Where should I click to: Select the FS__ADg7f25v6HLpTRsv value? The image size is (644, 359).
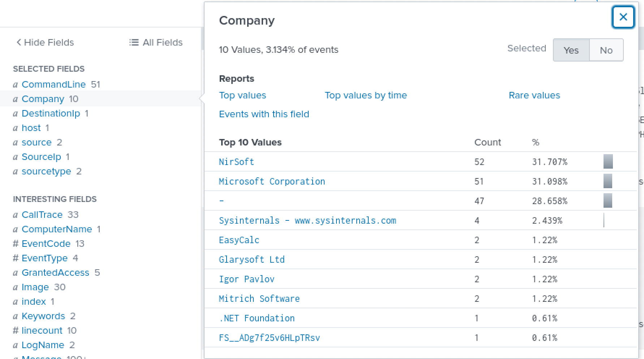click(269, 338)
